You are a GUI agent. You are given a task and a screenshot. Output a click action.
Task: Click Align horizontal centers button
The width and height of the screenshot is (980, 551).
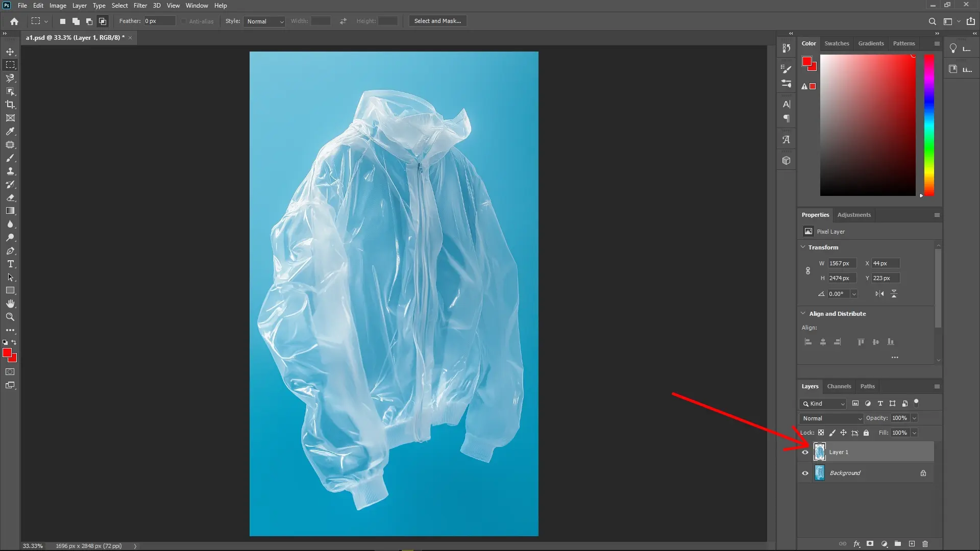tap(823, 342)
